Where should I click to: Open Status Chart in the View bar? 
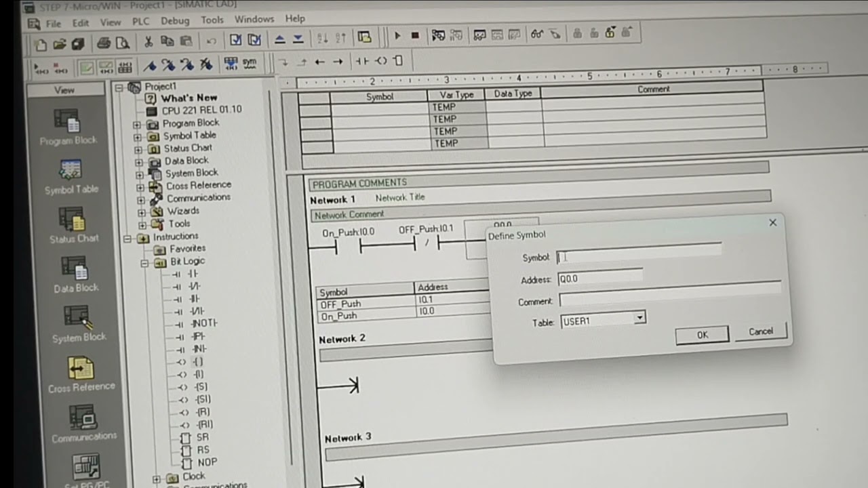(73, 226)
